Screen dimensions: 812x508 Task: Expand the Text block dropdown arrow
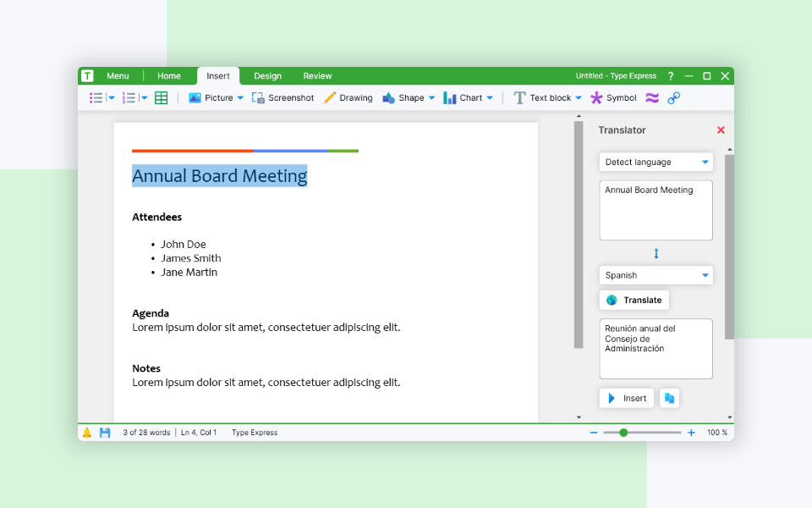pos(579,97)
